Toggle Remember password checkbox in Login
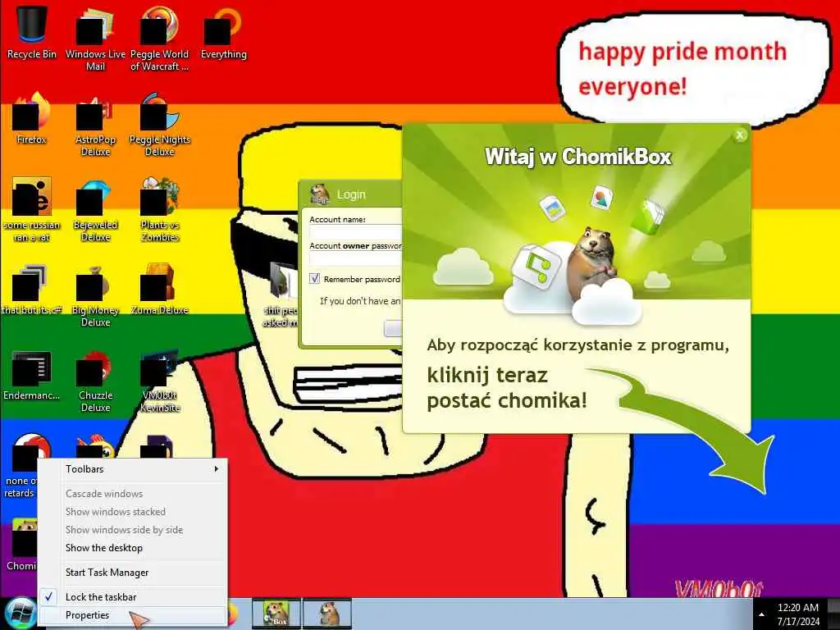This screenshot has width=840, height=630. (x=315, y=279)
